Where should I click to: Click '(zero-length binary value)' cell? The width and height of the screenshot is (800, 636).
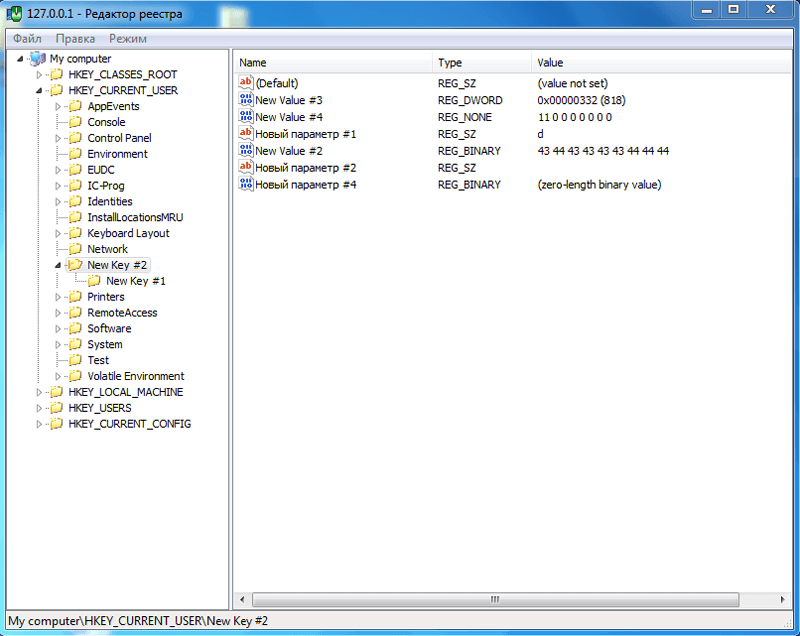(599, 185)
